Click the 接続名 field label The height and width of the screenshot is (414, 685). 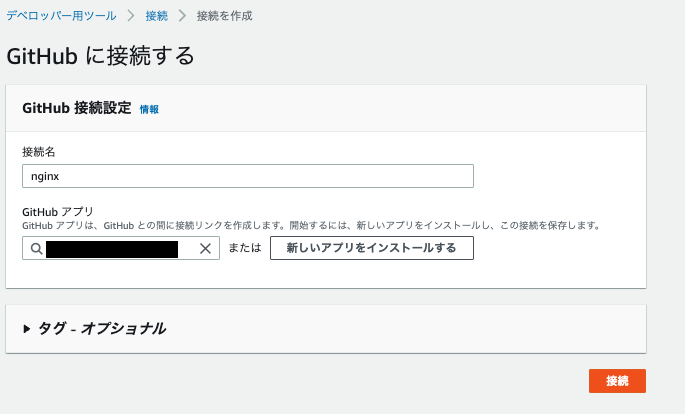pos(38,152)
